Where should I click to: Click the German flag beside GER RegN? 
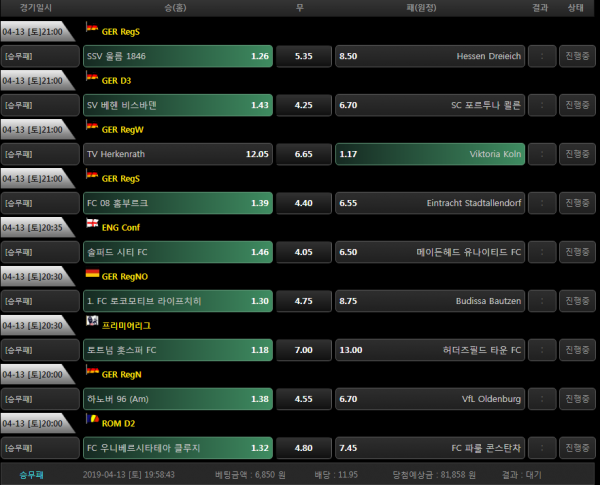click(x=92, y=371)
